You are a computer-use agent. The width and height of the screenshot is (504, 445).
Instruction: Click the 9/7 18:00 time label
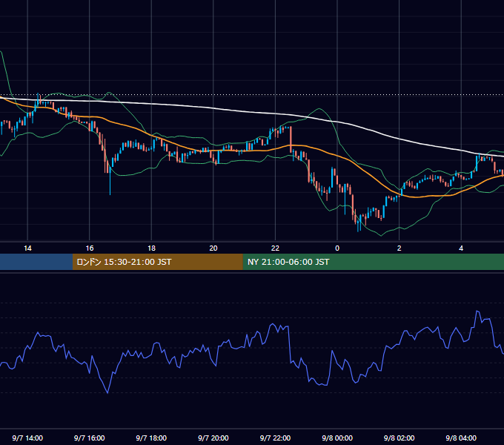pos(151,438)
